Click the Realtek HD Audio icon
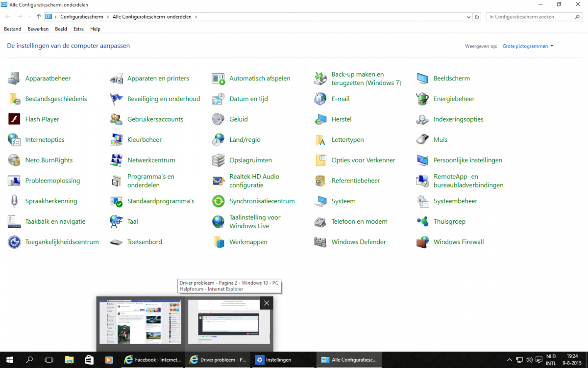 point(218,181)
